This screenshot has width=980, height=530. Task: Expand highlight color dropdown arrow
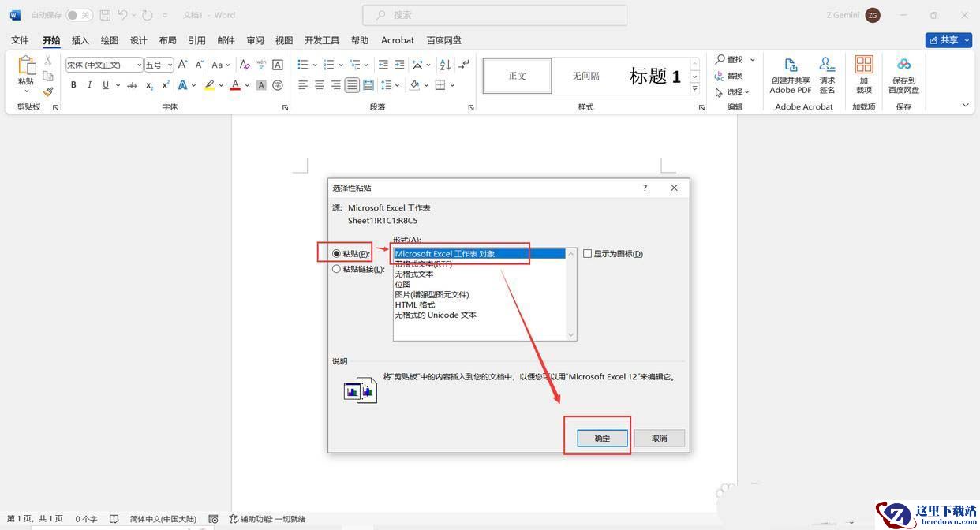220,85
